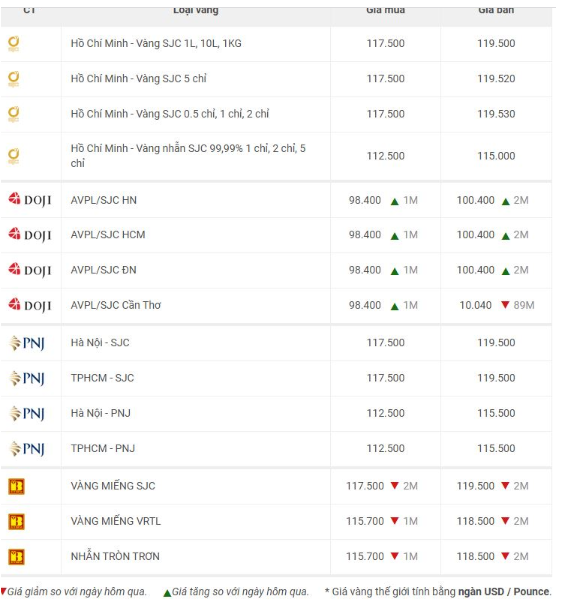This screenshot has height=616, width=575.
Task: Click the BTMC logo beside VÀNG MIẾNG SJC
Action: tap(16, 486)
